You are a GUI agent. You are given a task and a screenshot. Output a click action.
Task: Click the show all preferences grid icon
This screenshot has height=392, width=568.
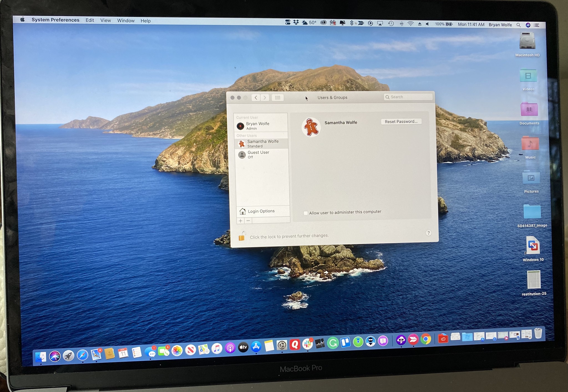(x=278, y=98)
